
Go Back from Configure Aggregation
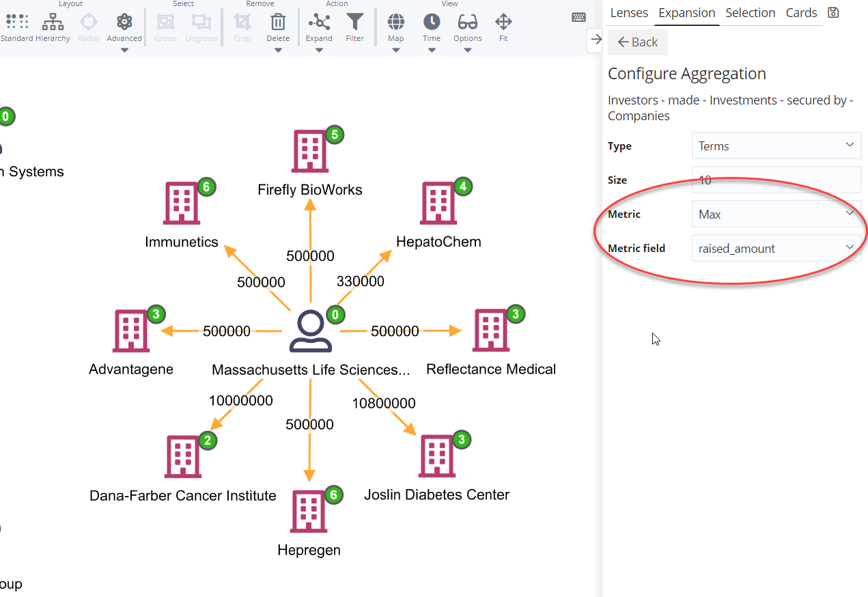(x=638, y=42)
